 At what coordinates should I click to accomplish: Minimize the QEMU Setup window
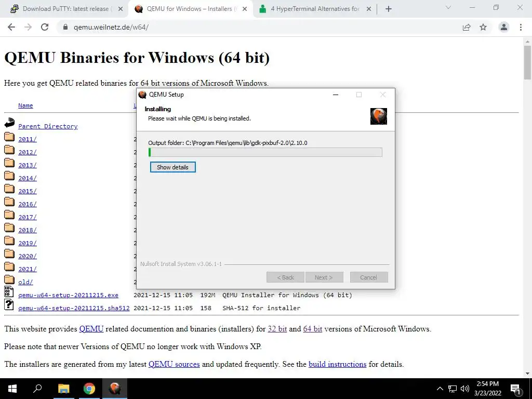336,95
